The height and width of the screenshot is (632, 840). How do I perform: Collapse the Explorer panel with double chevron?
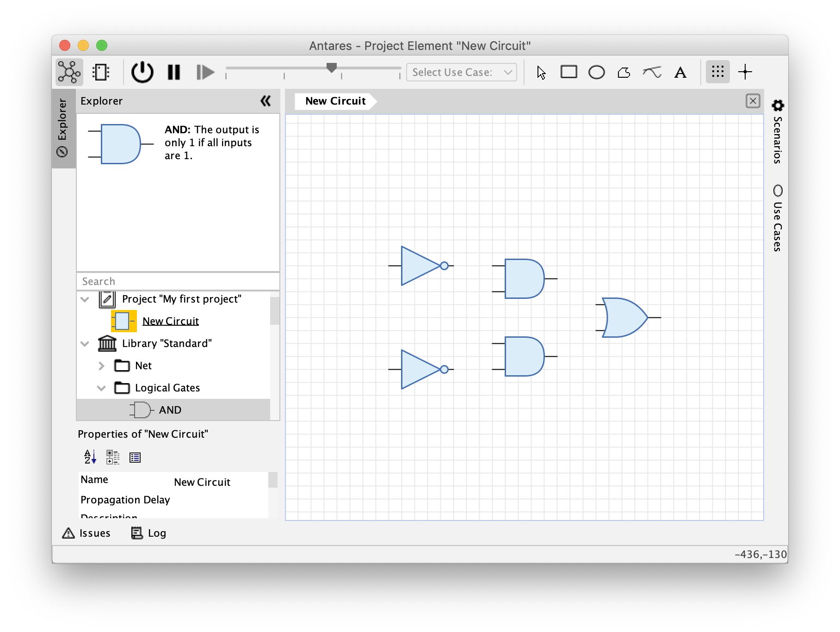[x=266, y=101]
